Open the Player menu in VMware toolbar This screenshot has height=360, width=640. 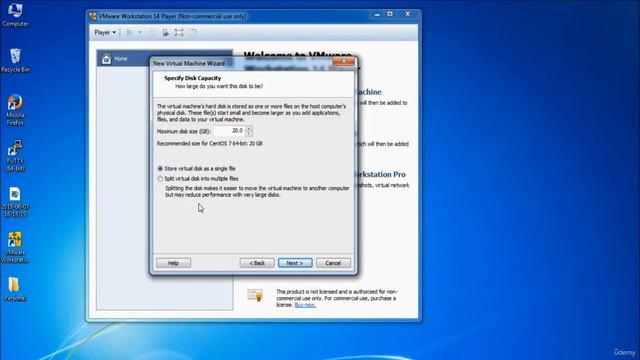(x=105, y=32)
